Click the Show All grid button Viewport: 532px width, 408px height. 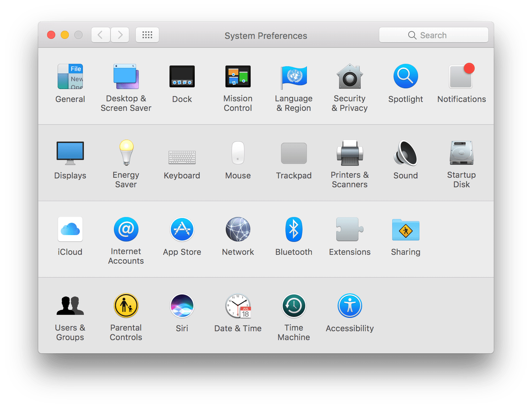point(147,35)
